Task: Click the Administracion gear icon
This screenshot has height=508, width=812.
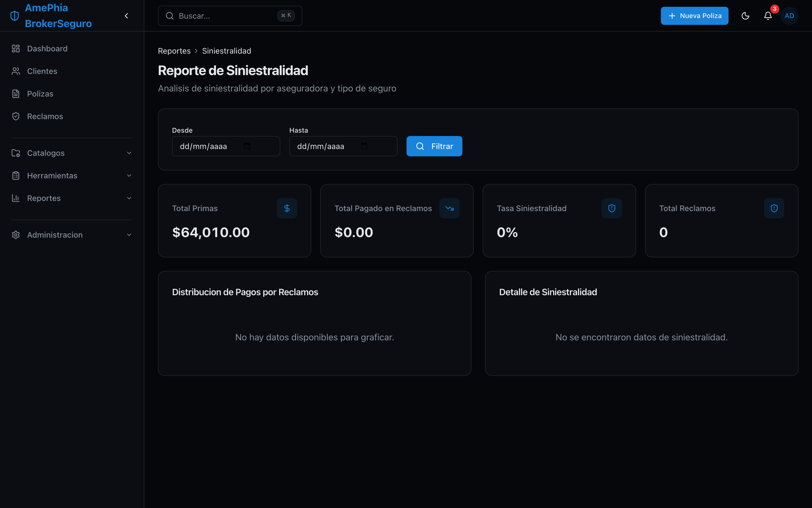Action: [x=16, y=235]
